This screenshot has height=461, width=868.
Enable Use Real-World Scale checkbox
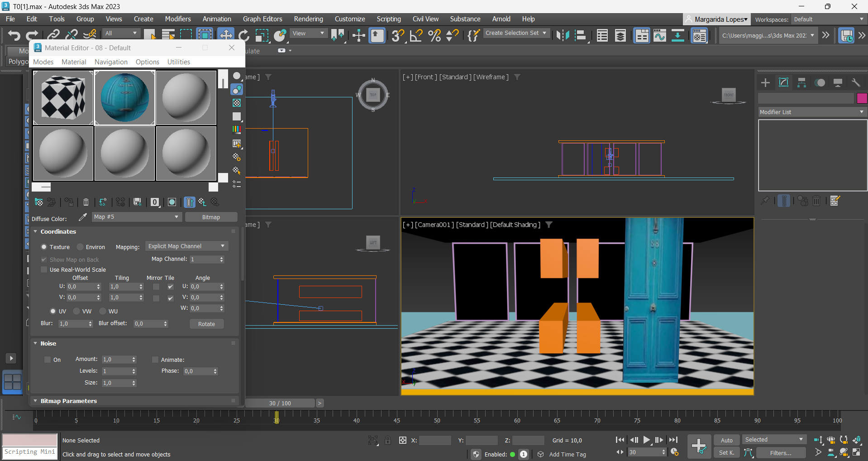(44, 269)
